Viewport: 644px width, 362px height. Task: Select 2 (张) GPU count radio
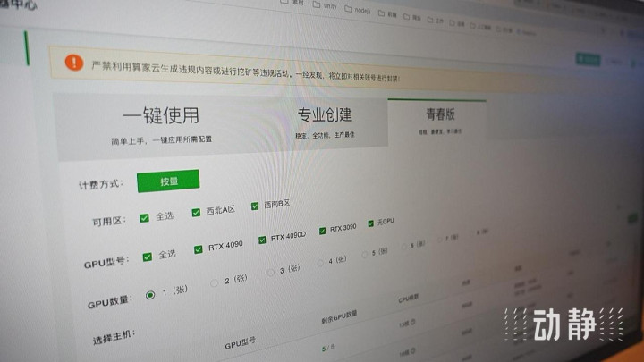point(214,282)
